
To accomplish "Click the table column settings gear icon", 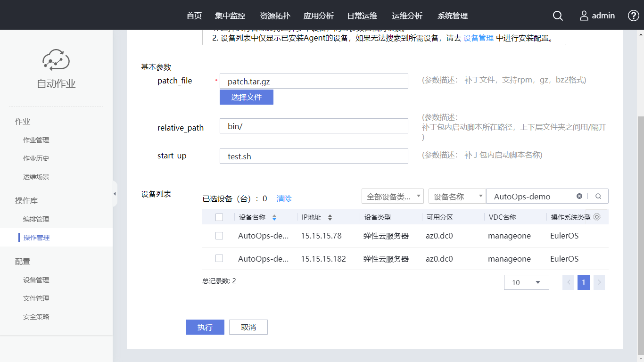I will click(x=597, y=217).
